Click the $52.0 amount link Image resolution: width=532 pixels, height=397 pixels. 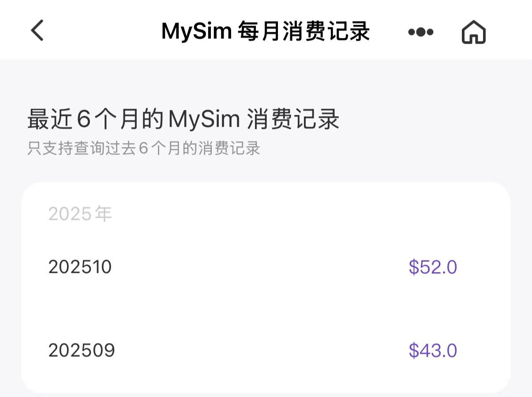point(432,267)
